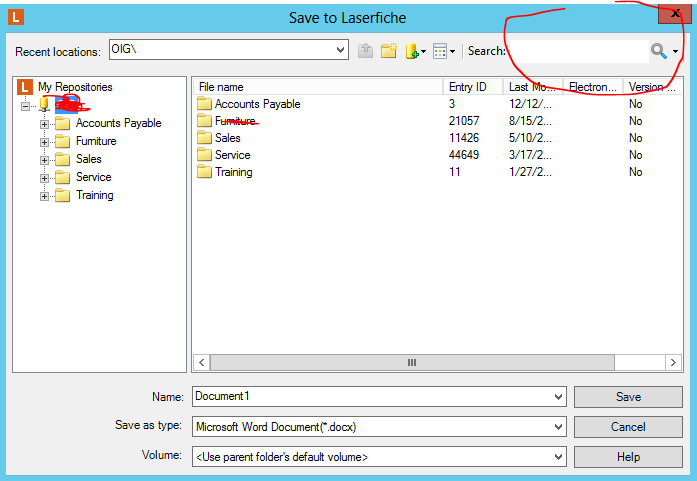This screenshot has width=697, height=481.
Task: Open the Recent locations dropdown
Action: (x=340, y=49)
